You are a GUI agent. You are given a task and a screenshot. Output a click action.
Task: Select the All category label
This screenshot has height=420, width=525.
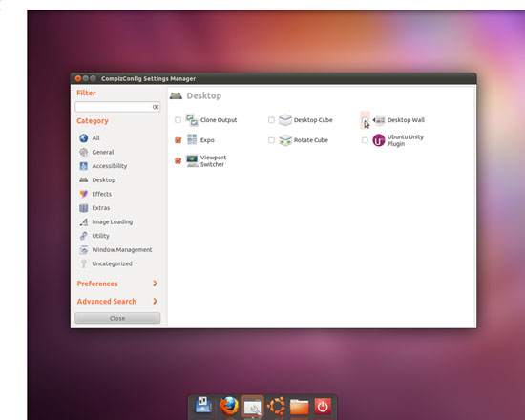click(x=95, y=138)
